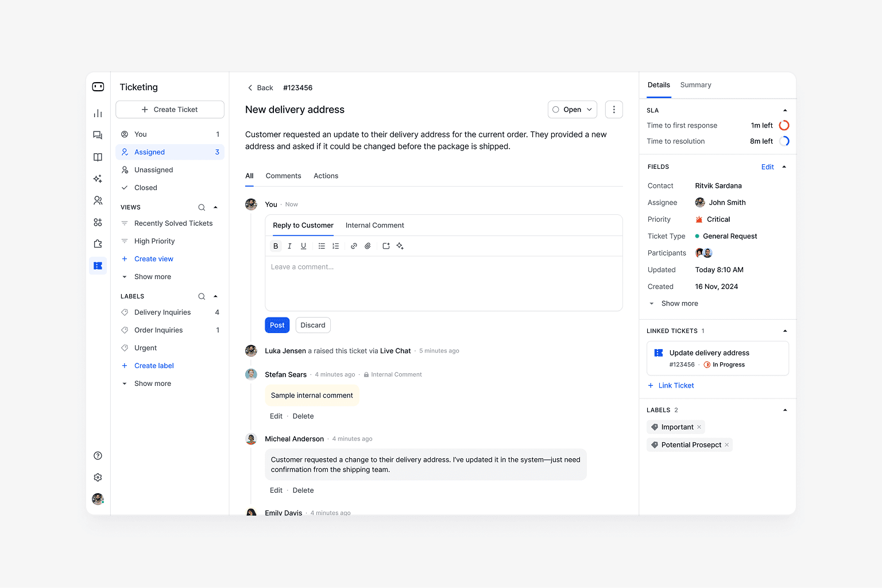
Task: Open the apps grid sidebar icon
Action: (98, 222)
